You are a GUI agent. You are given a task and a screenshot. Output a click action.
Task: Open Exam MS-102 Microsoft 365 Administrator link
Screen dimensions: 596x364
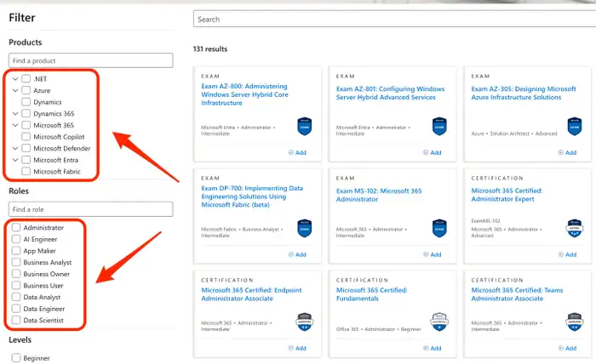pos(379,195)
